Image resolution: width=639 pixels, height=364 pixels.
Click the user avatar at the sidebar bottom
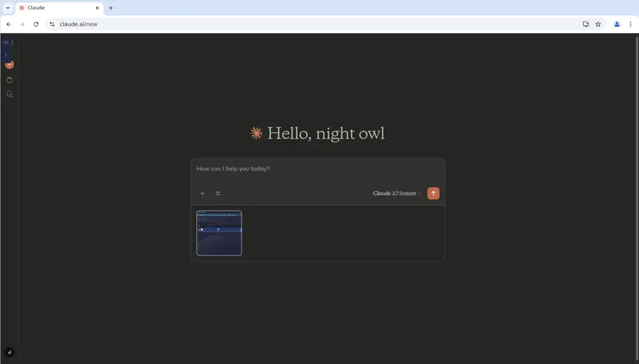pyautogui.click(x=9, y=352)
